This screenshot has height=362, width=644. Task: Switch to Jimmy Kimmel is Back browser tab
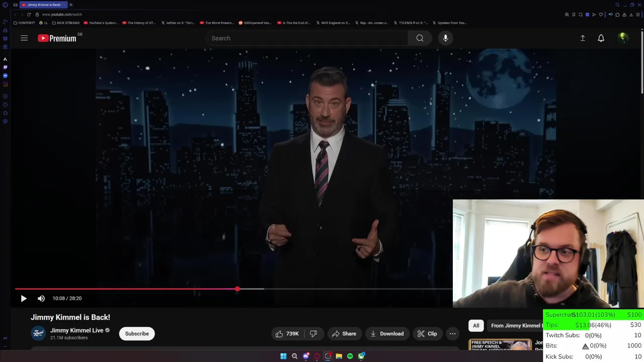43,5
